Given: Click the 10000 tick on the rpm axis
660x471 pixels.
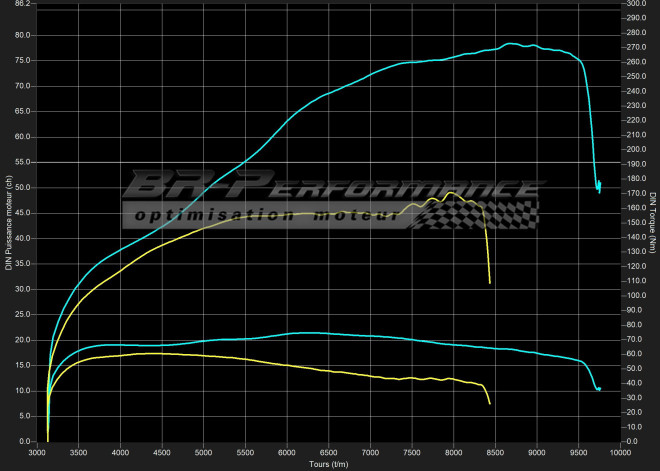Looking at the screenshot, I should (619, 452).
